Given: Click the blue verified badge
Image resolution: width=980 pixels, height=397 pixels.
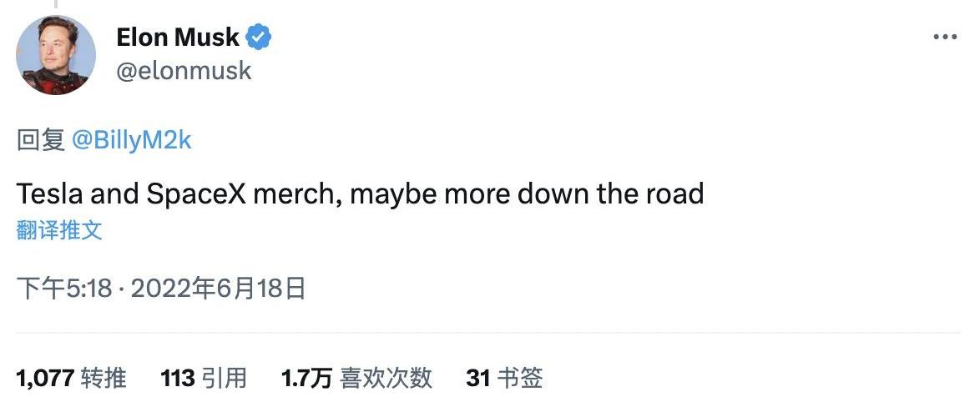Looking at the screenshot, I should (x=260, y=38).
